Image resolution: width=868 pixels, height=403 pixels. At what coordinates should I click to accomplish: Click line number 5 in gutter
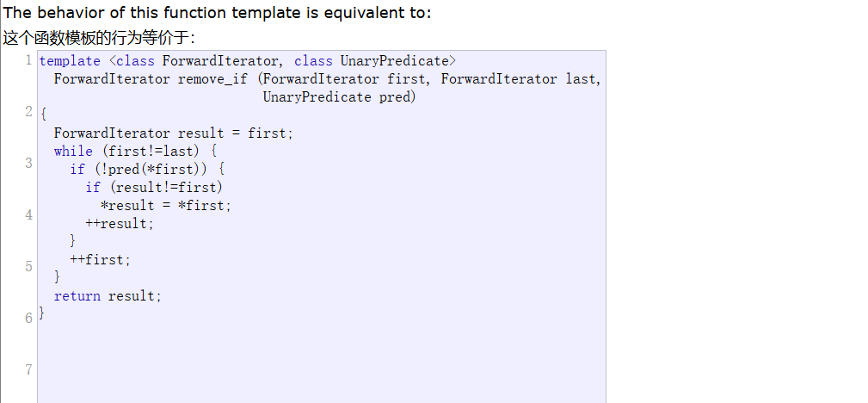point(28,266)
